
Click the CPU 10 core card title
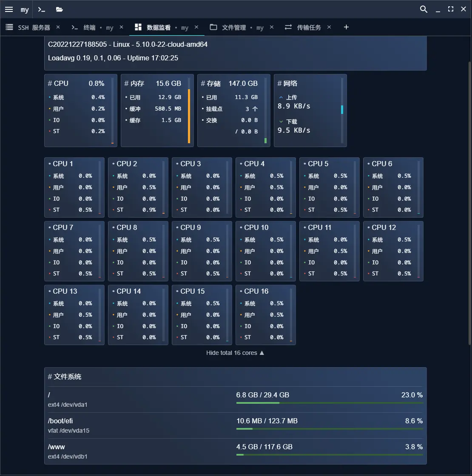coord(256,227)
